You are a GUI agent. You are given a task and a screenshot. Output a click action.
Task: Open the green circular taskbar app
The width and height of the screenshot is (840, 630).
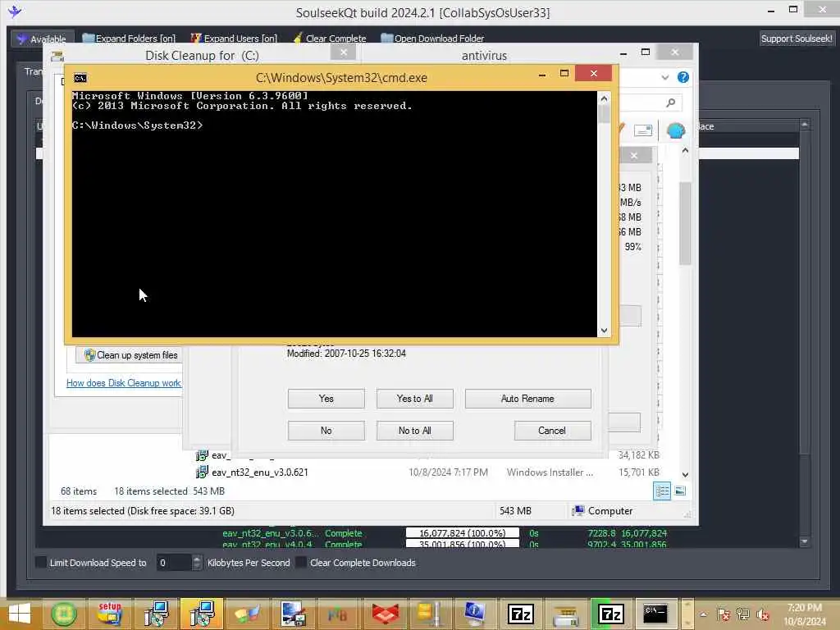(64, 614)
